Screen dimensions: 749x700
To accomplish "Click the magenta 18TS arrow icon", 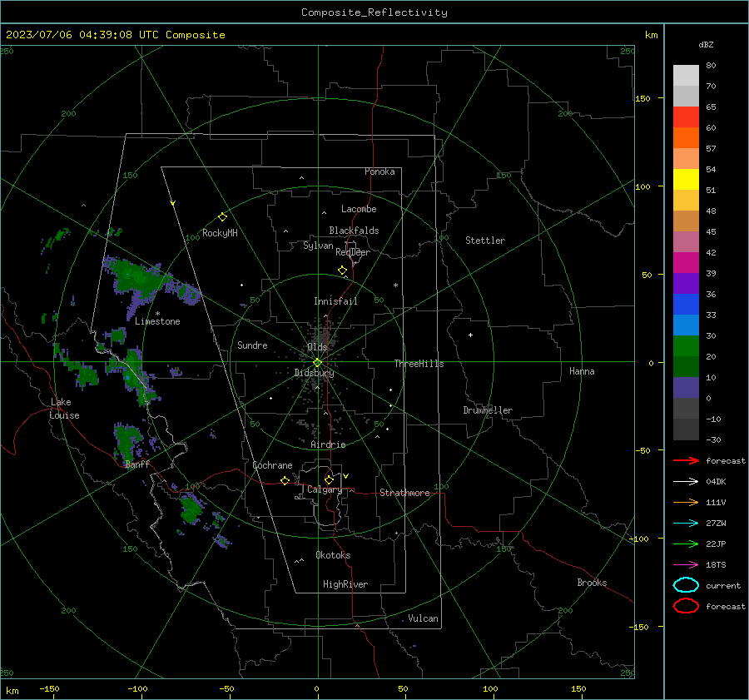I will click(x=686, y=565).
